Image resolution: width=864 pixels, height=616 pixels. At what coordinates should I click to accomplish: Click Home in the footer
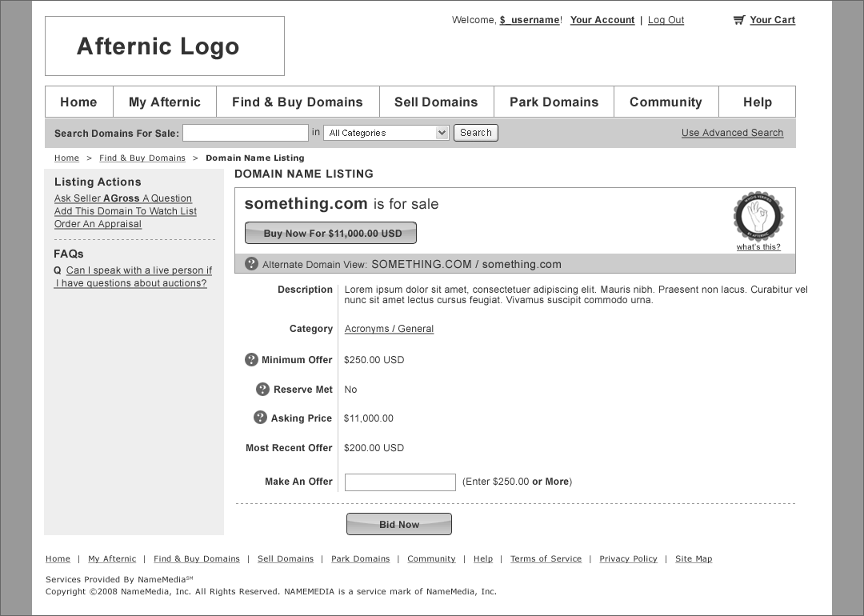click(58, 558)
